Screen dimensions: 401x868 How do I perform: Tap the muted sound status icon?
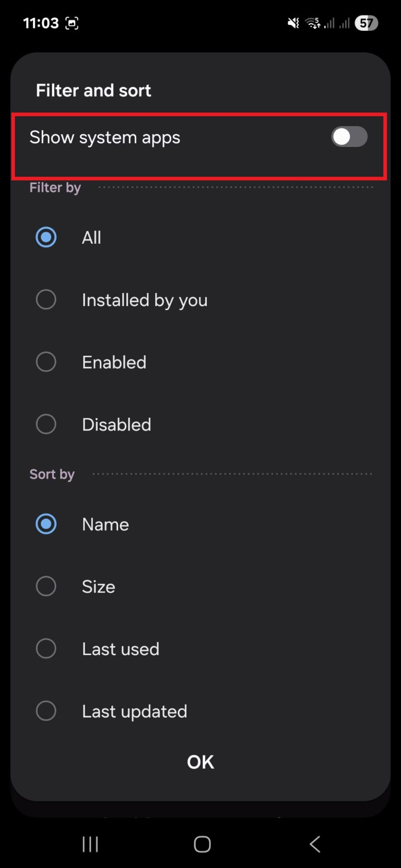[293, 23]
